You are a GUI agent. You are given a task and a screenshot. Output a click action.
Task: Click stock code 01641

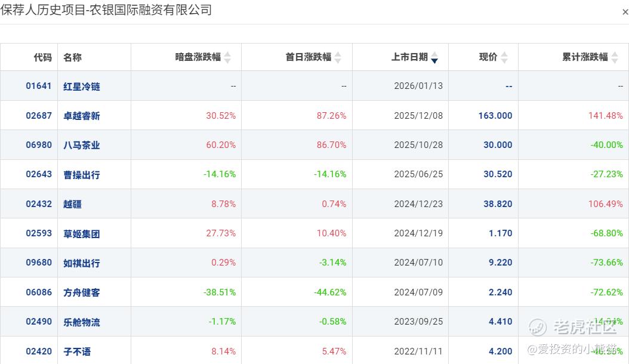[x=39, y=86]
